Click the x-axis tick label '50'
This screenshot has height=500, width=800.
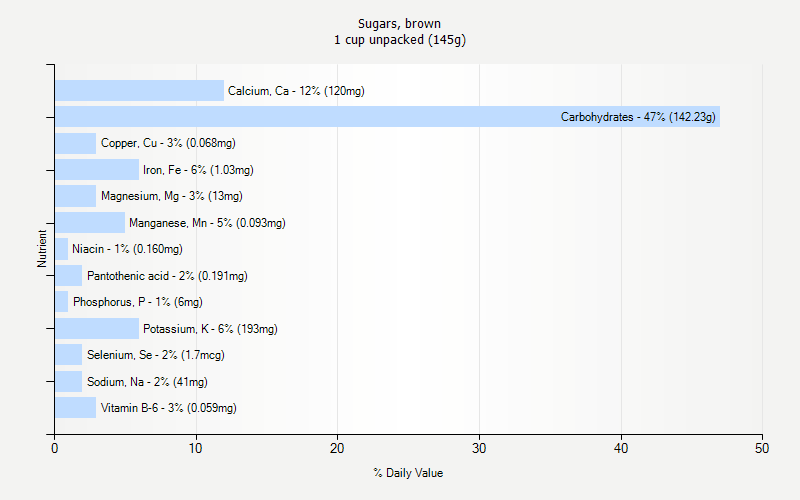762,448
